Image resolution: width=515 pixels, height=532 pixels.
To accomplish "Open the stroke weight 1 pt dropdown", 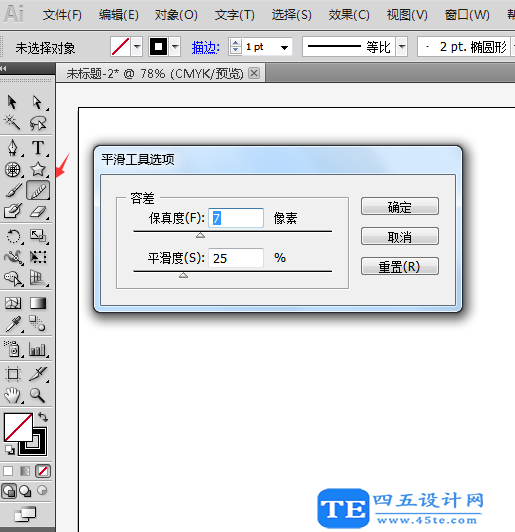I will tap(284, 47).
